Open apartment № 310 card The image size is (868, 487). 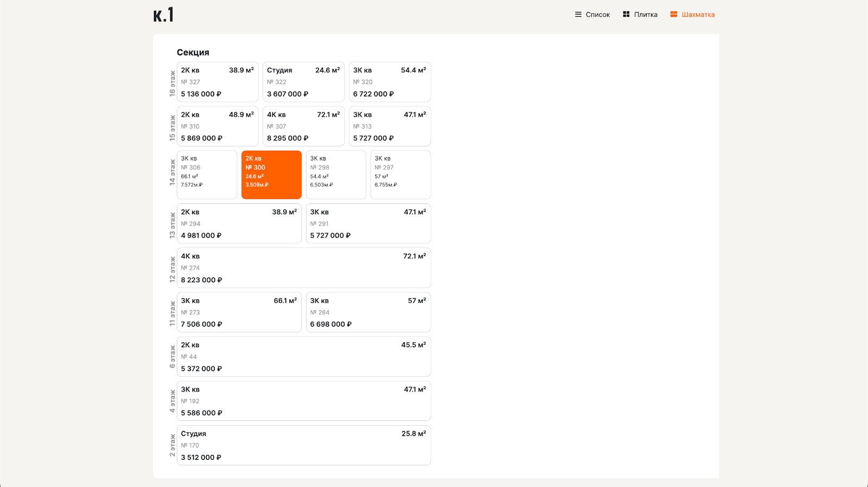point(218,126)
